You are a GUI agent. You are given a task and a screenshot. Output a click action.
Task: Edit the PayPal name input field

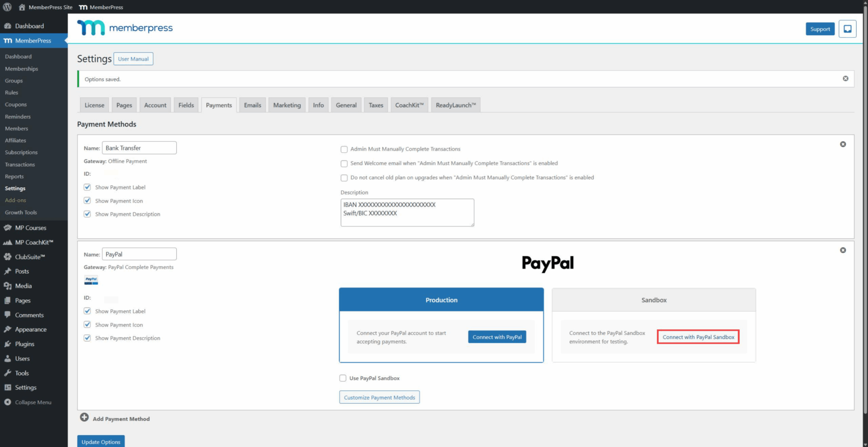click(139, 254)
